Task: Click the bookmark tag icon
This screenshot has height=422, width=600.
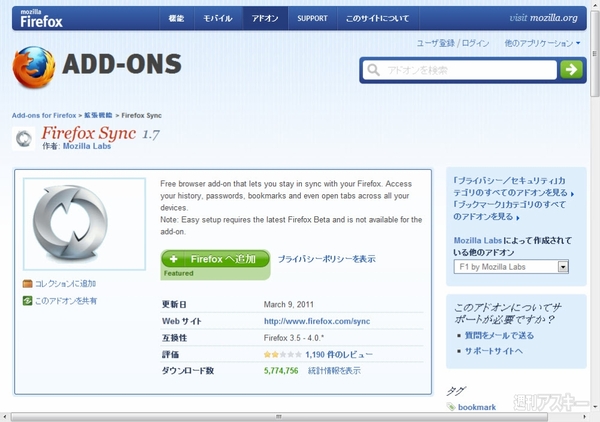Action: tap(451, 407)
